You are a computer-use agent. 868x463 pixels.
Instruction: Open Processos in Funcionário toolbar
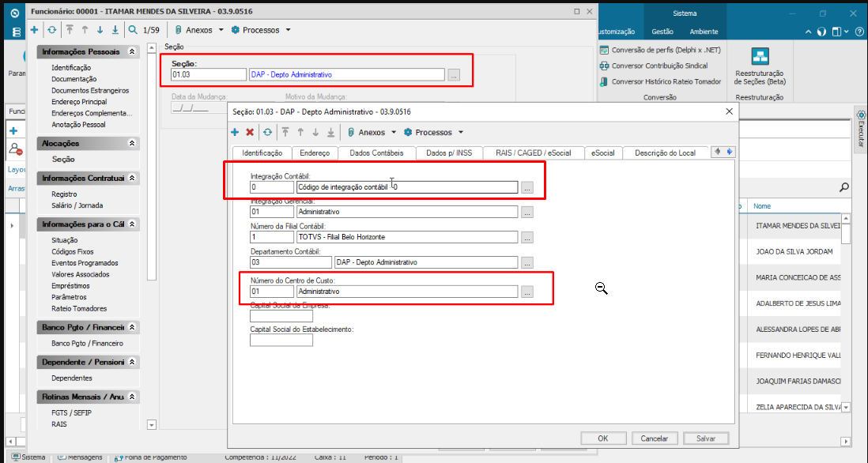pyautogui.click(x=255, y=30)
